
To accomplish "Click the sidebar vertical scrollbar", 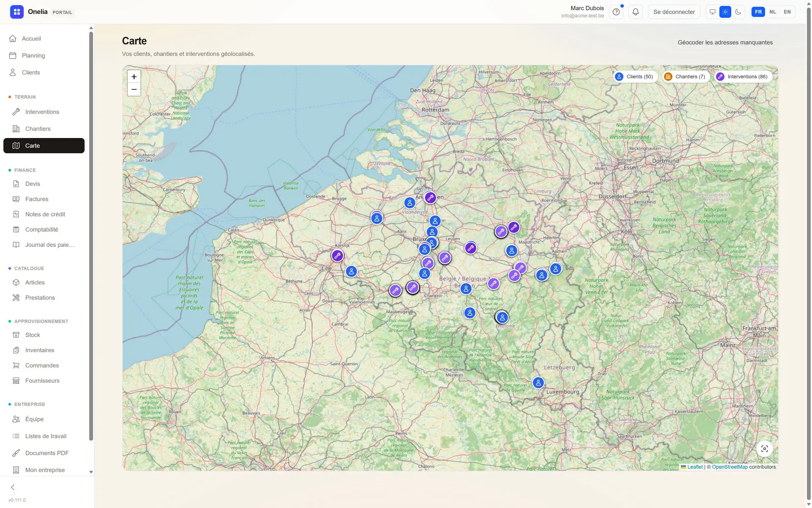I will (x=91, y=236).
